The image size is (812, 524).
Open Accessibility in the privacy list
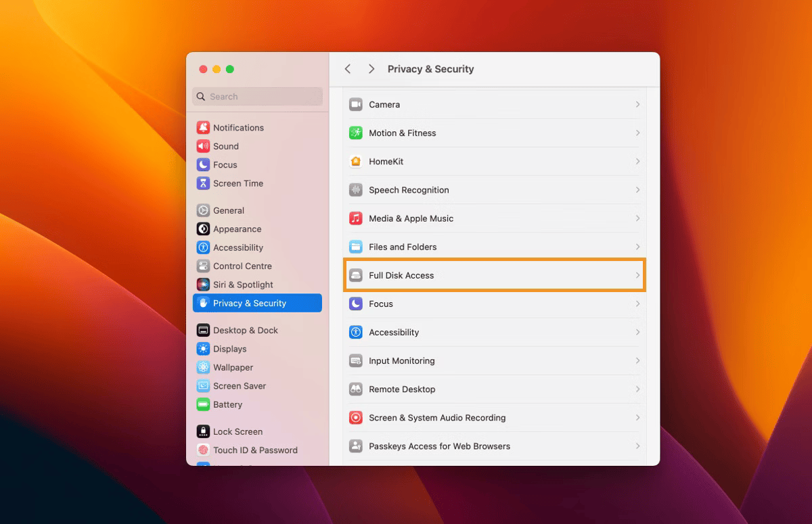click(494, 333)
